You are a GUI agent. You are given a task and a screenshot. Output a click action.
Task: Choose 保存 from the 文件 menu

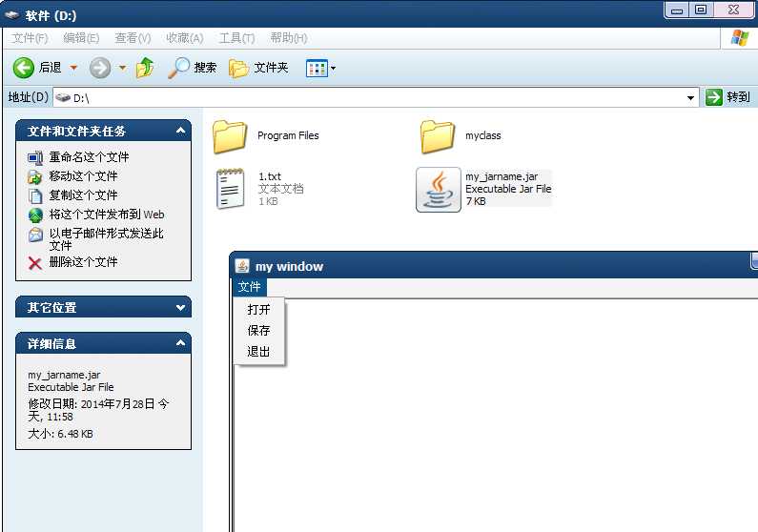[x=258, y=331]
